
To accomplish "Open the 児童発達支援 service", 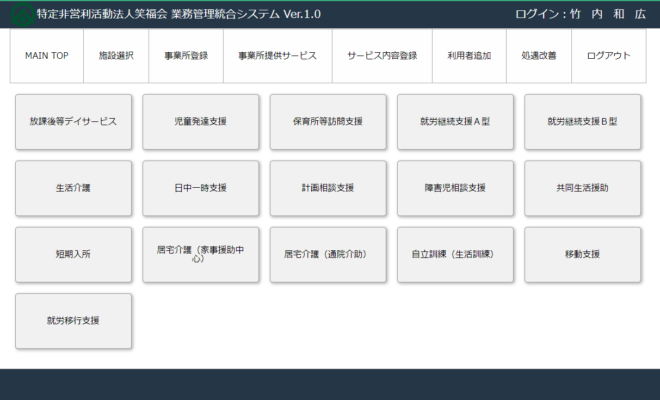I will coord(200,122).
